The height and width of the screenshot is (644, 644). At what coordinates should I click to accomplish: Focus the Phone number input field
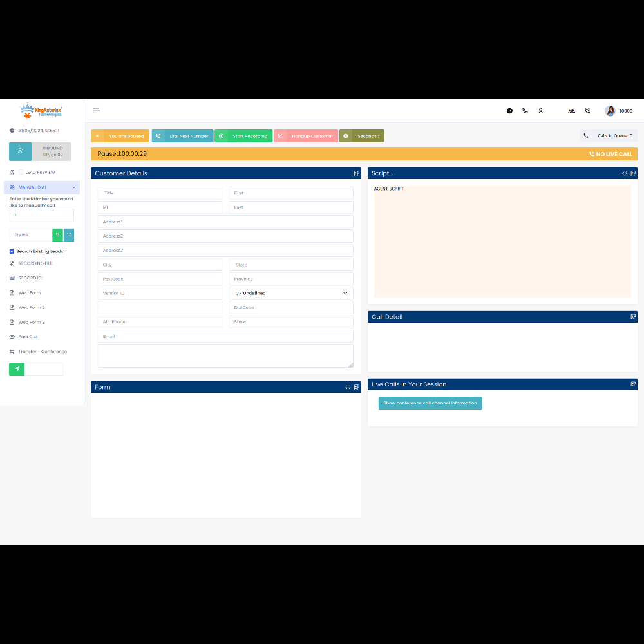click(x=31, y=235)
